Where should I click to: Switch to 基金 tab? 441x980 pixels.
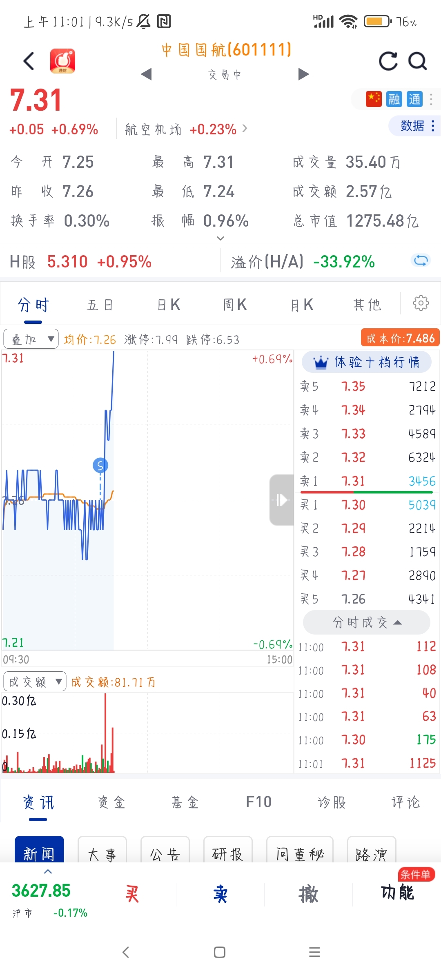pyautogui.click(x=185, y=802)
